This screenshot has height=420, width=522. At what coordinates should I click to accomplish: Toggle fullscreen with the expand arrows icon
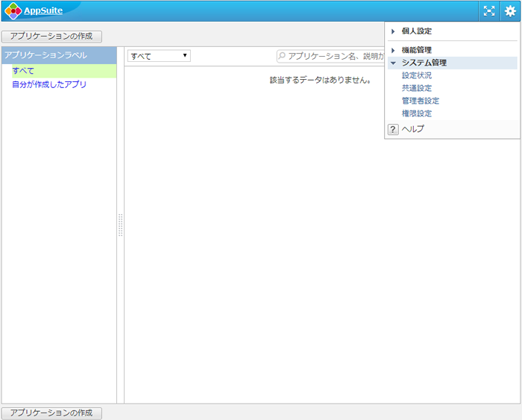pyautogui.click(x=489, y=11)
